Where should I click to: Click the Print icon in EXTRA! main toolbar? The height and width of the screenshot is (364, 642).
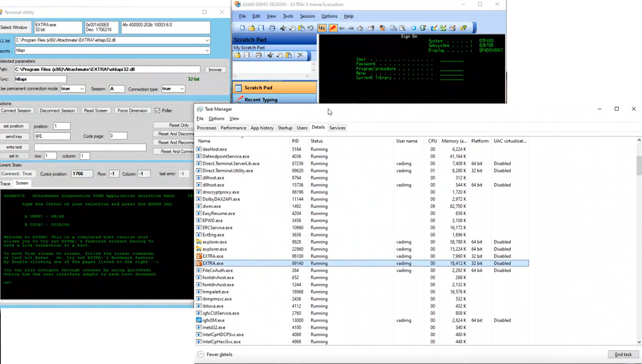[x=272, y=28]
